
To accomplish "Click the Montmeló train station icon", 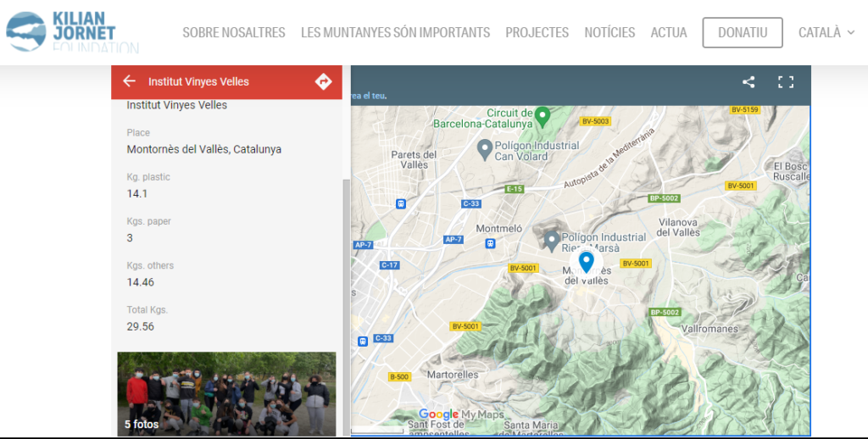I will click(x=490, y=243).
